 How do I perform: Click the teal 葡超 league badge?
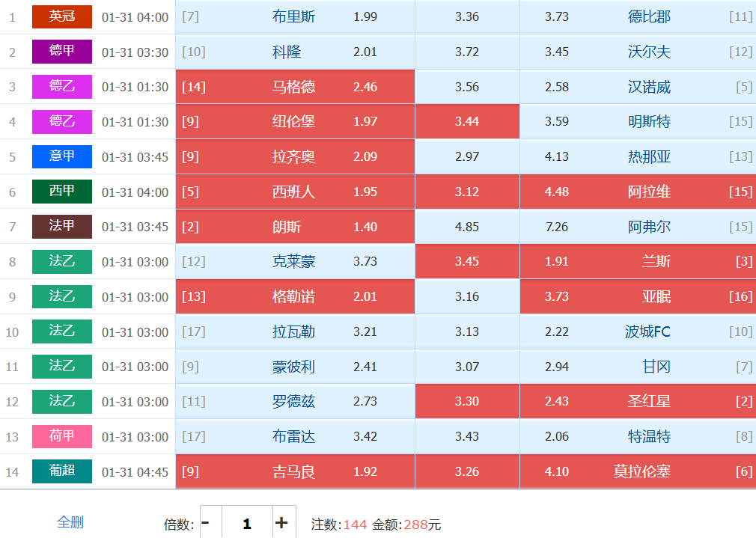[x=62, y=471]
